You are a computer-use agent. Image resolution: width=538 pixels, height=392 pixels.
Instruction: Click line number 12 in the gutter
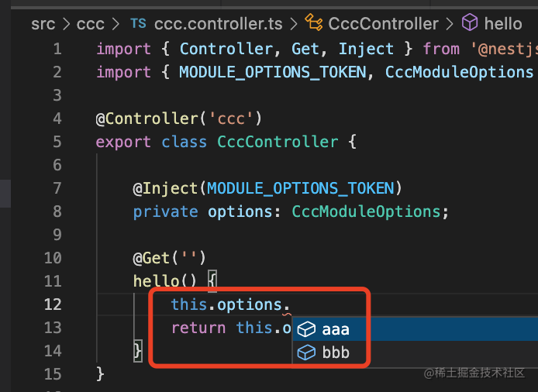coord(53,304)
